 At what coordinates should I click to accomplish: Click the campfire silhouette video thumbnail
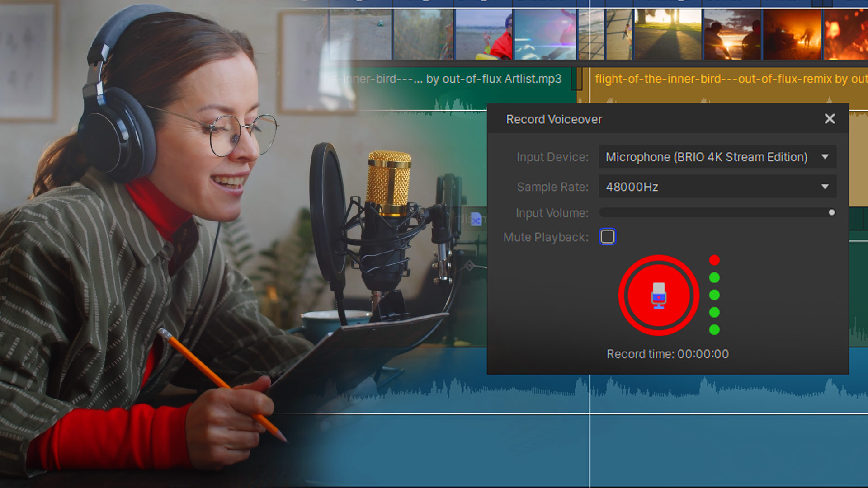(792, 34)
